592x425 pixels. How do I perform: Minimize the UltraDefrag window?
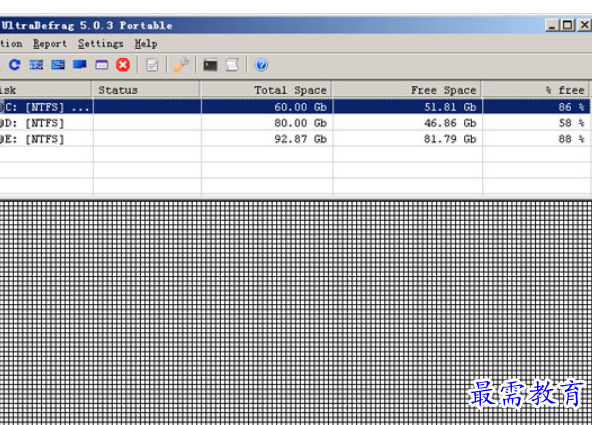pyautogui.click(x=552, y=25)
